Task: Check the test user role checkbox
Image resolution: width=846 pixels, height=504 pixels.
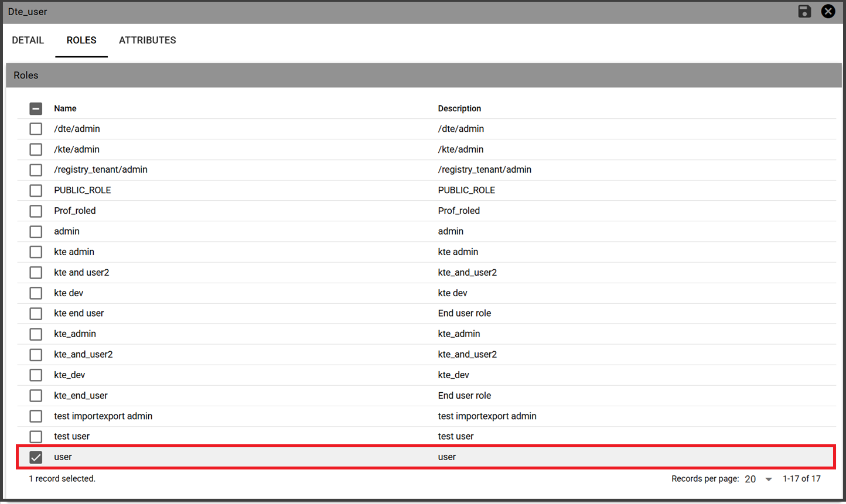Action: point(36,437)
